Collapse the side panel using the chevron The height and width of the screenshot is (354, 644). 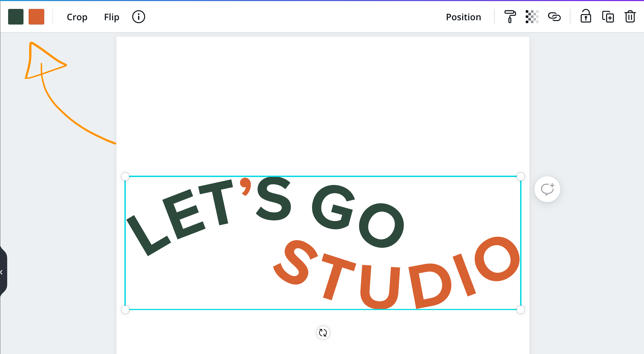2,272
